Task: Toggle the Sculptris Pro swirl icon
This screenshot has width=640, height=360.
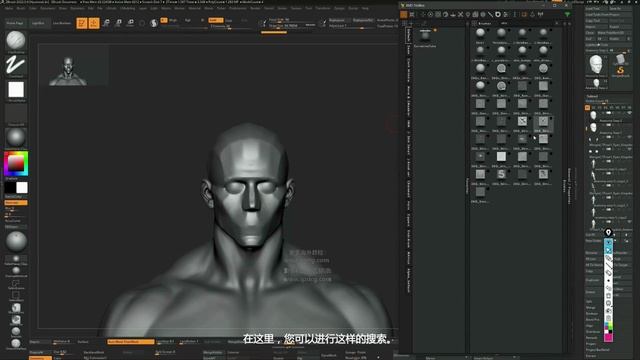Action: click(154, 23)
